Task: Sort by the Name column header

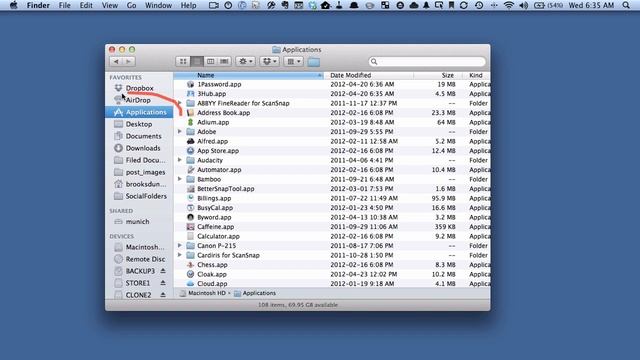Action: [x=249, y=76]
